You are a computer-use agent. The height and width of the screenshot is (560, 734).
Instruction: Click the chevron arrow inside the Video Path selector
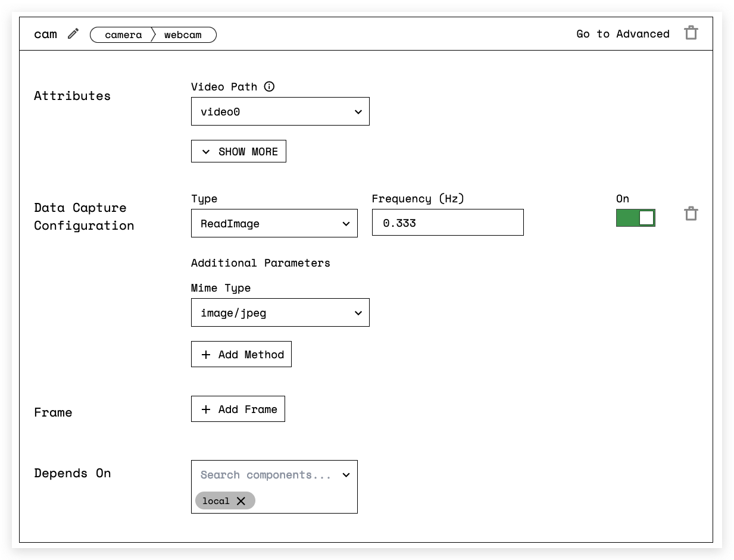click(358, 111)
